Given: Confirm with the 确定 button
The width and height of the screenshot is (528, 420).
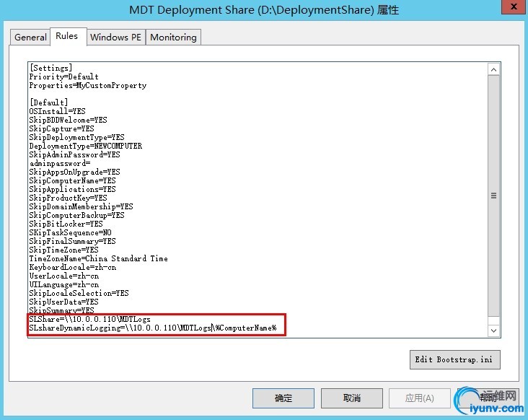Looking at the screenshot, I should point(283,398).
